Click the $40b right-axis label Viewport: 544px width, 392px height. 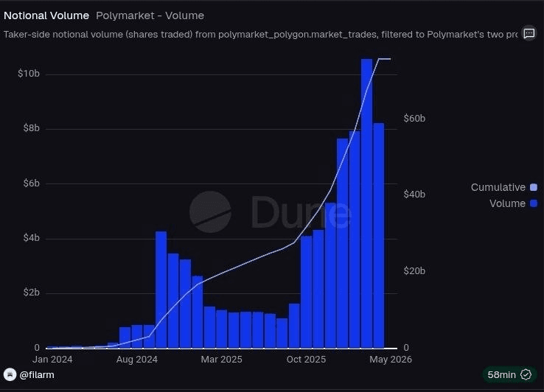414,195
